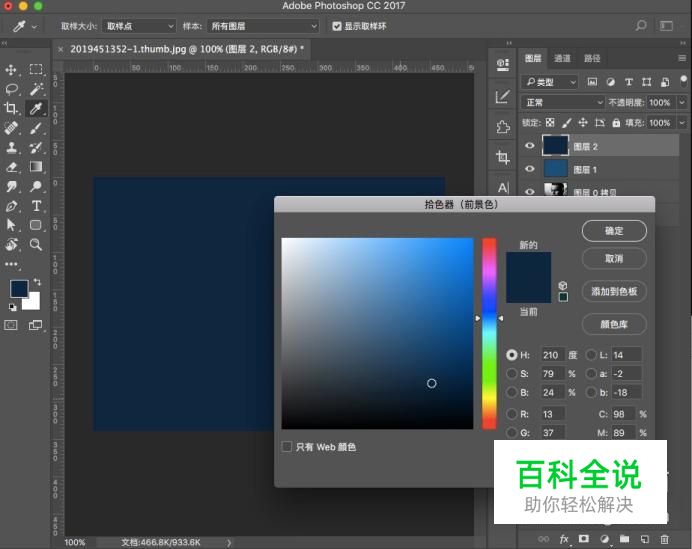Select the Brush tool
Viewport: 692px width, 549px height.
click(x=36, y=128)
